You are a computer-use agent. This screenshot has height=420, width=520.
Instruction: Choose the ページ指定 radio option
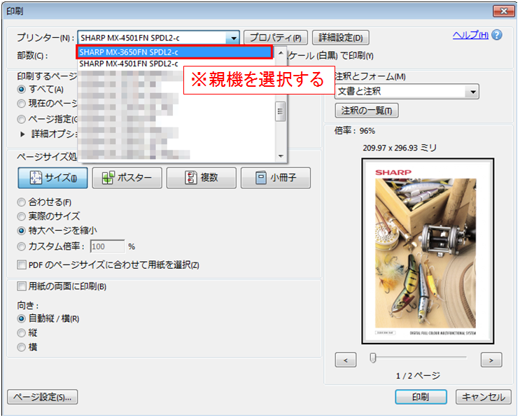point(21,119)
